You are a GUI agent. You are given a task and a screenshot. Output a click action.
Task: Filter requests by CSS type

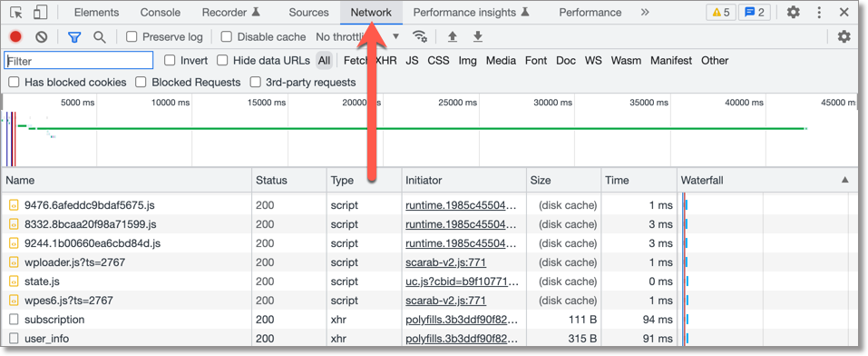tap(438, 61)
